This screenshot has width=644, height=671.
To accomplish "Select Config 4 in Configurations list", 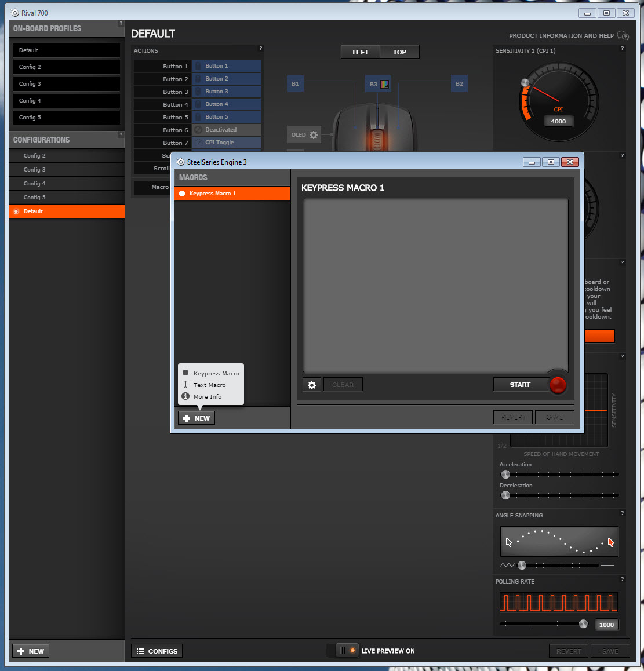I will pyautogui.click(x=67, y=183).
